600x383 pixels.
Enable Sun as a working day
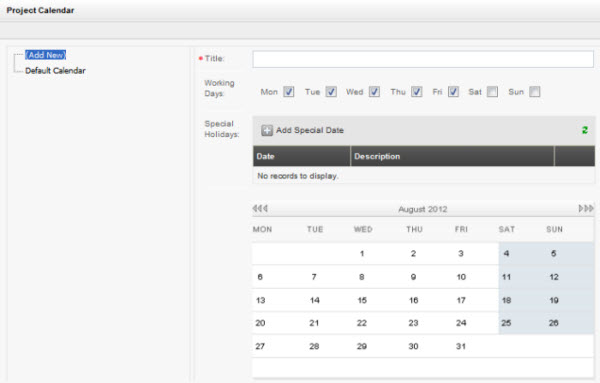pyautogui.click(x=535, y=92)
